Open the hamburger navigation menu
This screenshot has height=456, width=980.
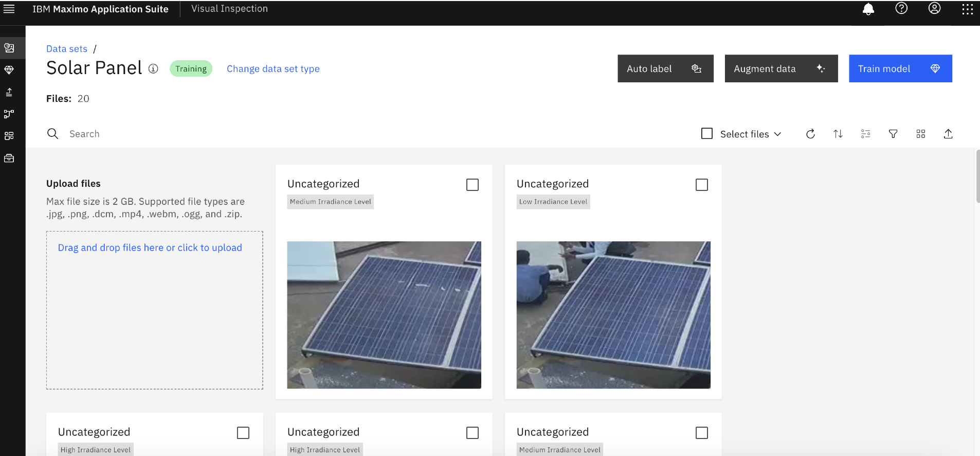(x=9, y=9)
